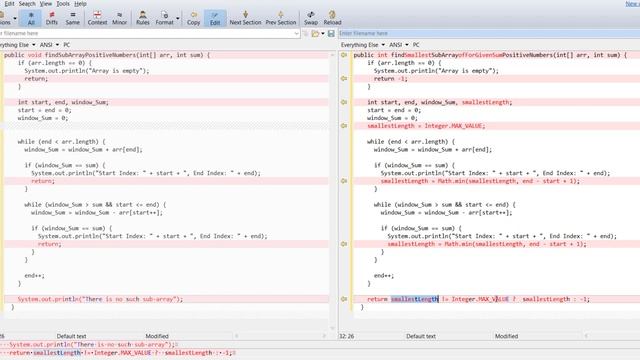Viewport: 640px width, 360px height.
Task: Toggle the All display filter
Action: pyautogui.click(x=31, y=18)
